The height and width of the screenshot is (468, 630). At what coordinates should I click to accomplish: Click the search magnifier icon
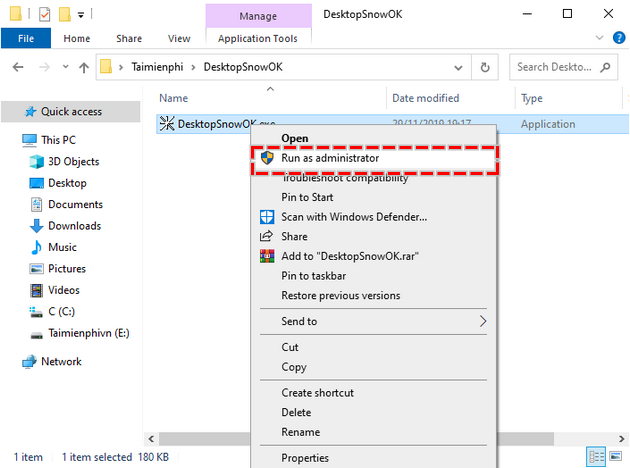pyautogui.click(x=605, y=67)
